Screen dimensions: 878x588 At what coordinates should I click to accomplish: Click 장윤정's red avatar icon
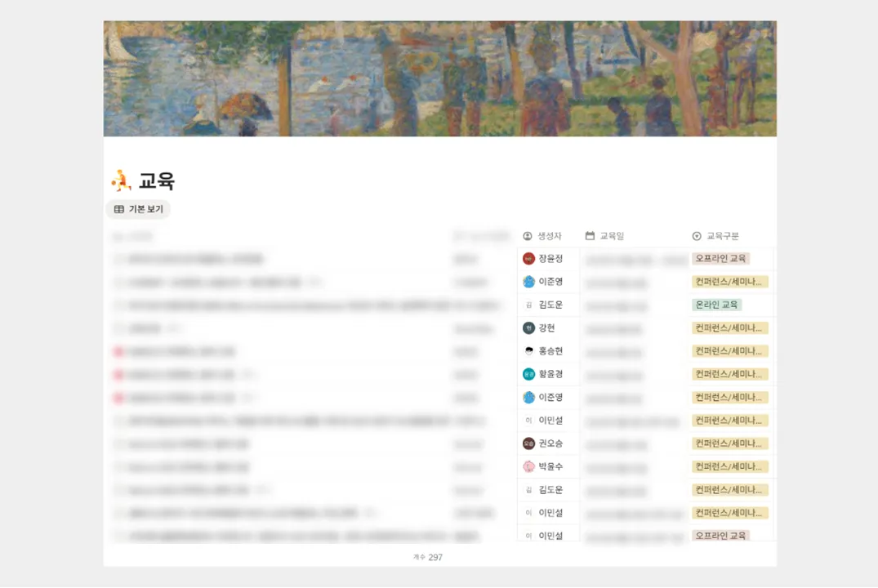528,259
